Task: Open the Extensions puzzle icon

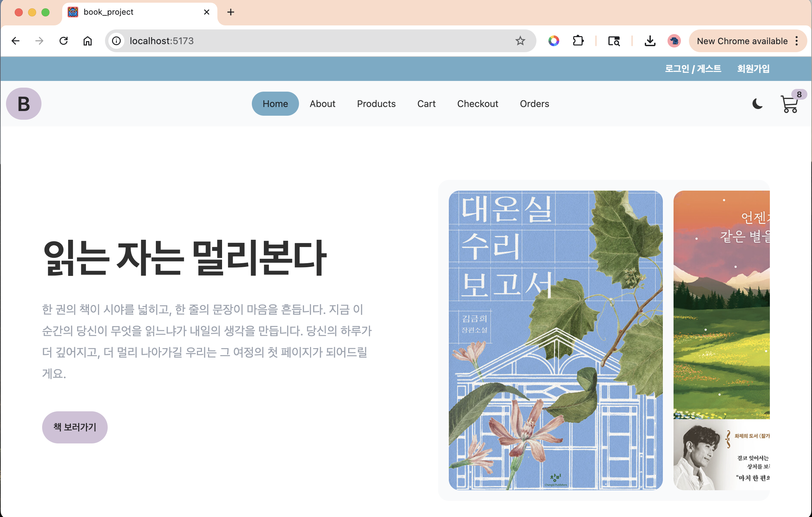Action: coord(578,41)
